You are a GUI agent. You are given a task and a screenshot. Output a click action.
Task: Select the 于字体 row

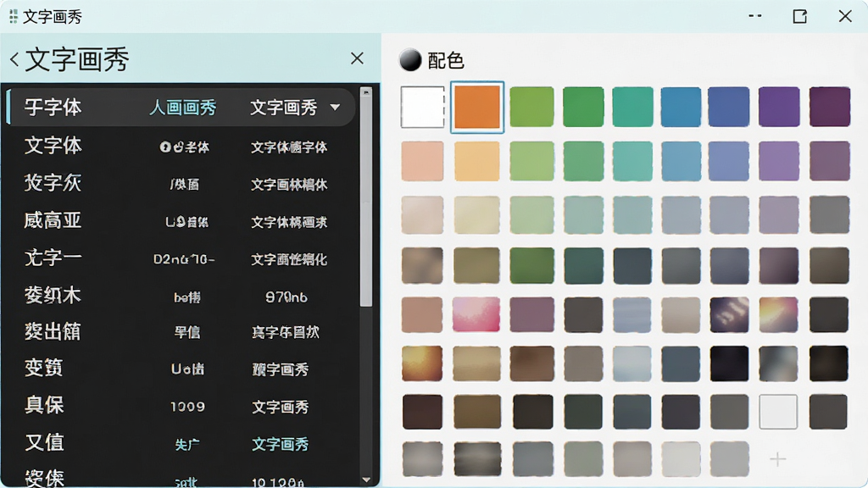click(x=181, y=107)
